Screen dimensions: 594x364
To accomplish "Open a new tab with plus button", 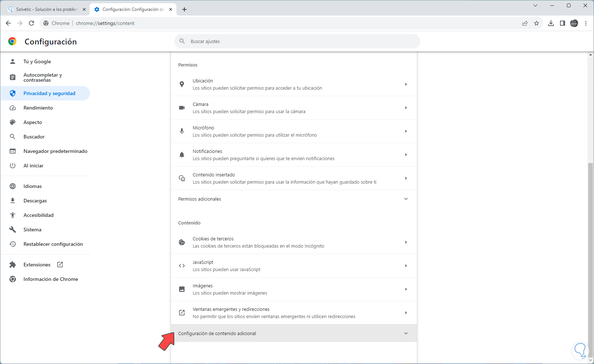I will (x=184, y=9).
